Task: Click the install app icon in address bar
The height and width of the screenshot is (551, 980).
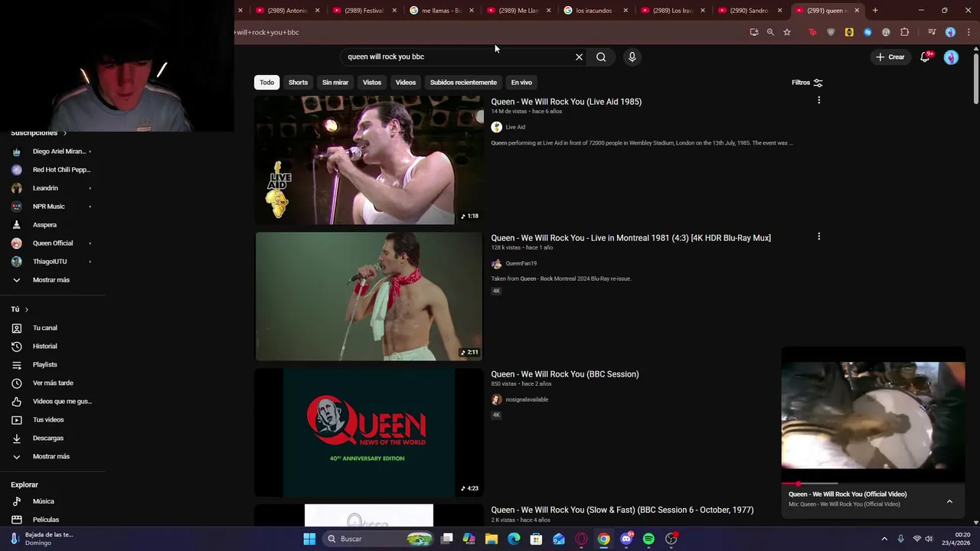Action: [754, 32]
